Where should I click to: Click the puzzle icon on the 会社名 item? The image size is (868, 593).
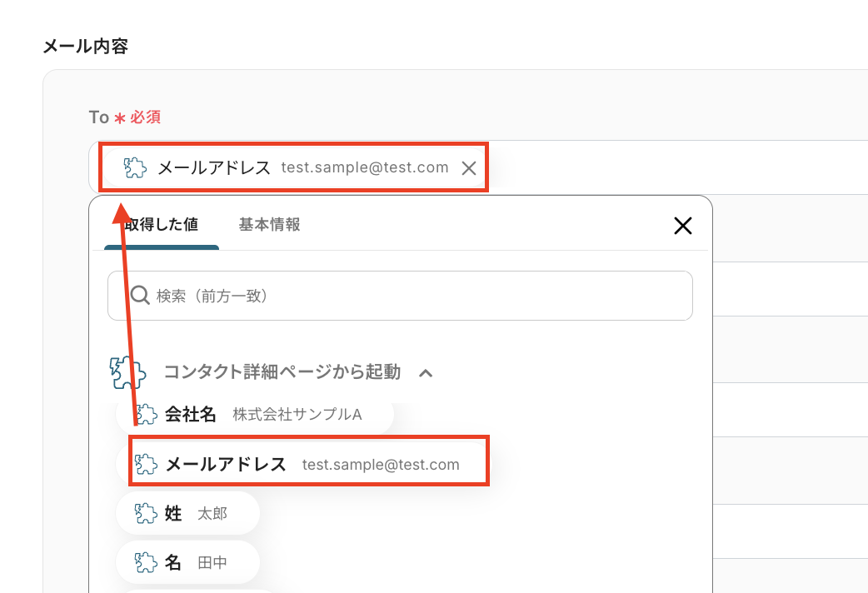tap(146, 414)
